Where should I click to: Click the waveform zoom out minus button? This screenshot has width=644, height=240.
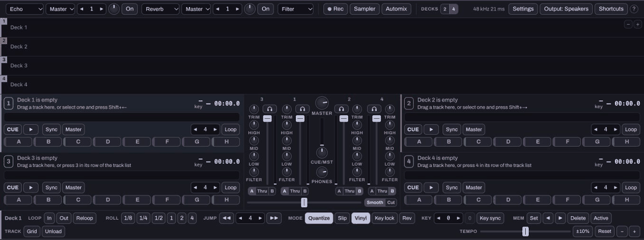[628, 24]
